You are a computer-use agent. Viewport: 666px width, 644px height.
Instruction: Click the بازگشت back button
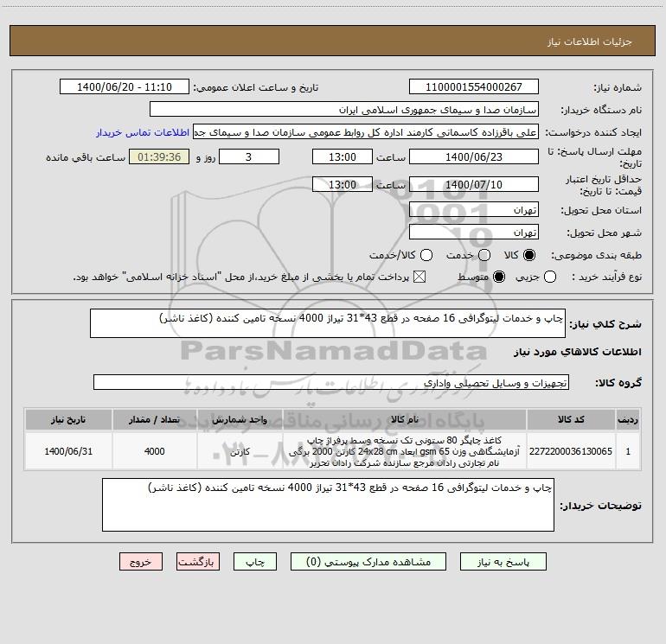(198, 562)
